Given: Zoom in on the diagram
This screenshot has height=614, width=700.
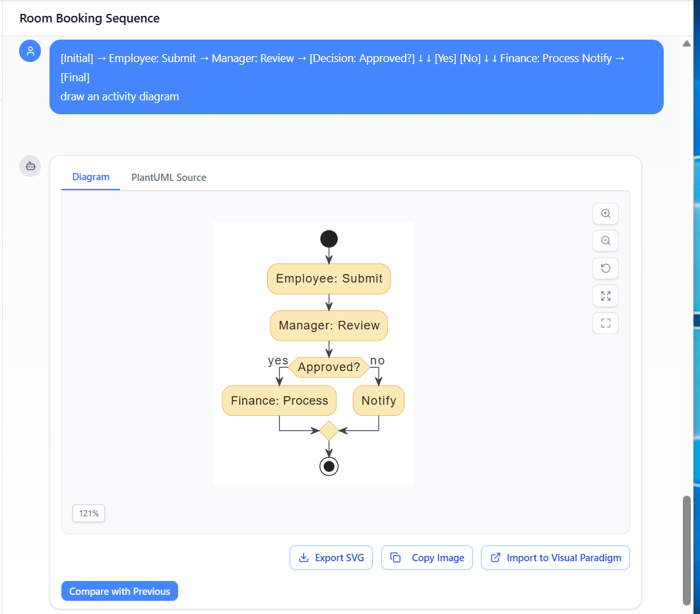Looking at the screenshot, I should pos(605,213).
